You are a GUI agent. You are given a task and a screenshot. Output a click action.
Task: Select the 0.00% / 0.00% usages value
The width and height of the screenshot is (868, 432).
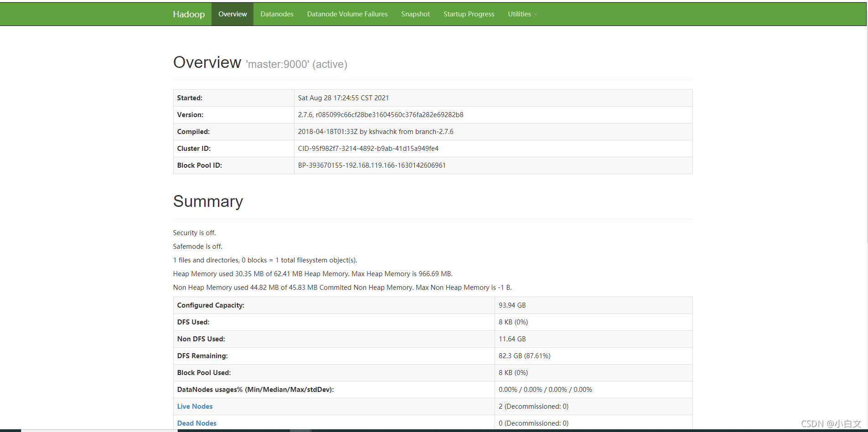tap(545, 390)
